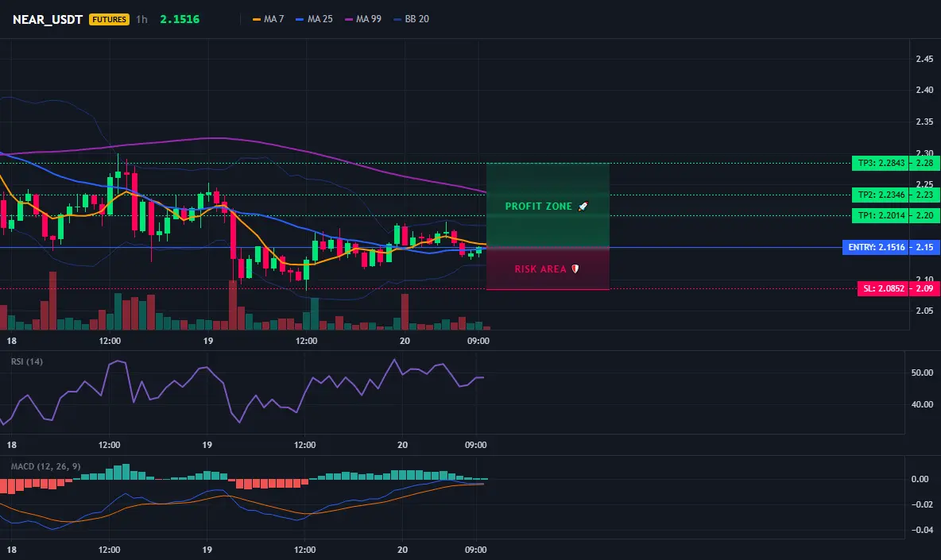Select the 1h timeframe label
Image resolution: width=941 pixels, height=560 pixels.
(x=141, y=19)
